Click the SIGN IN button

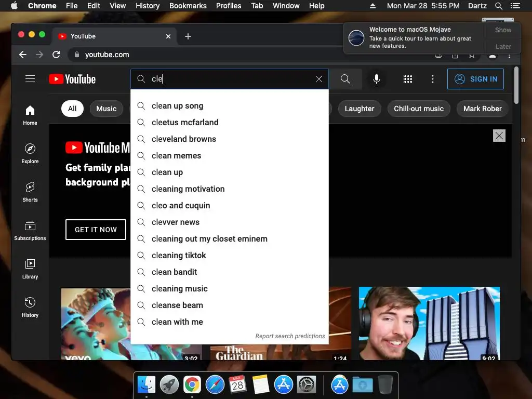475,79
